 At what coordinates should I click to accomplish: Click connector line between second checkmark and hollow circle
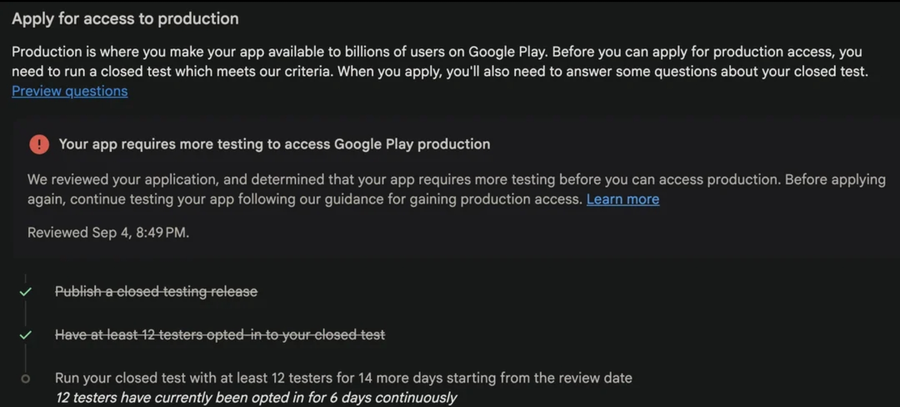pyautogui.click(x=25, y=357)
